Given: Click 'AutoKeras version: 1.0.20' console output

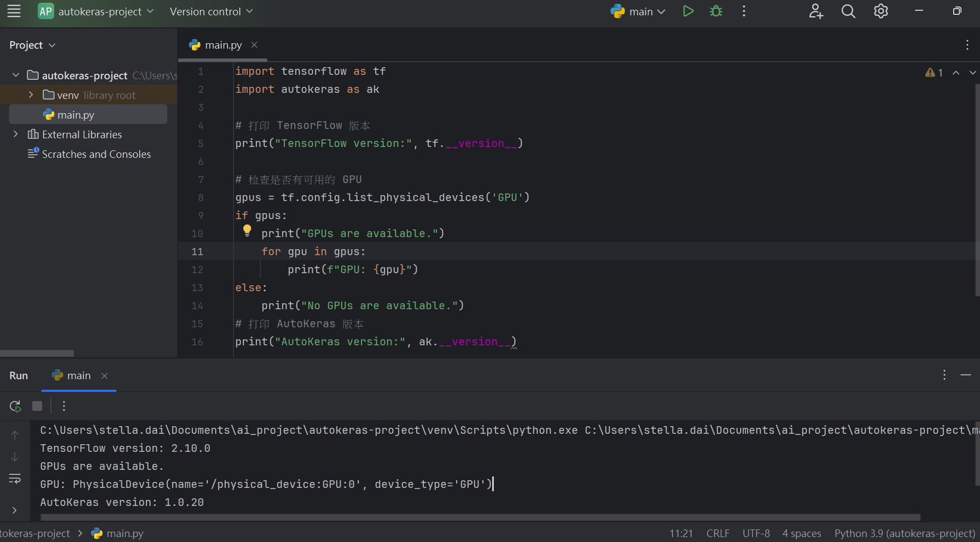Looking at the screenshot, I should pos(122,502).
